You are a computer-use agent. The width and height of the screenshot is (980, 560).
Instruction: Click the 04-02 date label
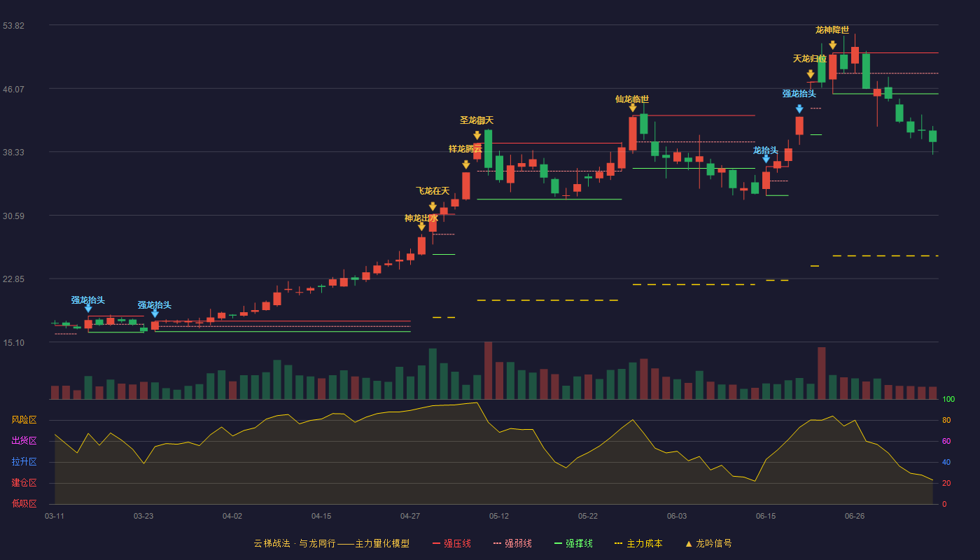232,516
